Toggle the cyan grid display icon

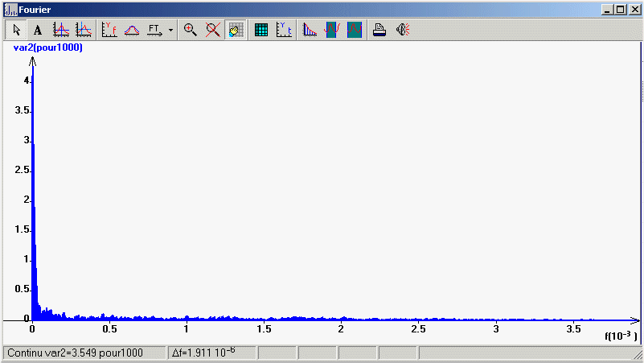[x=261, y=30]
